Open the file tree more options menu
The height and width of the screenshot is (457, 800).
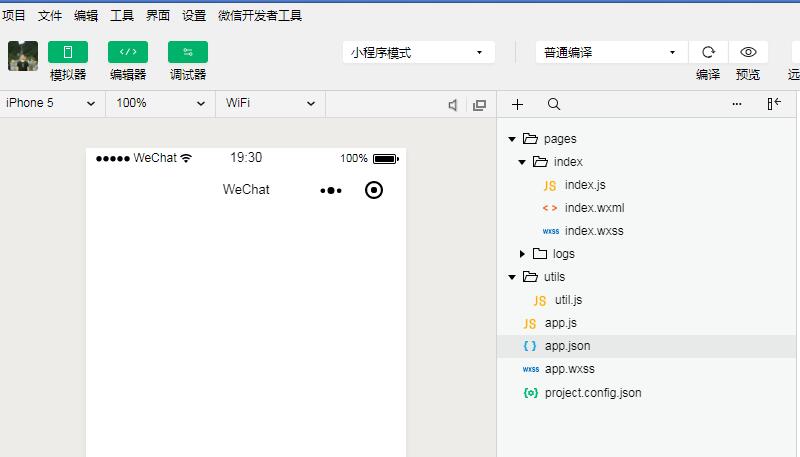pos(737,104)
